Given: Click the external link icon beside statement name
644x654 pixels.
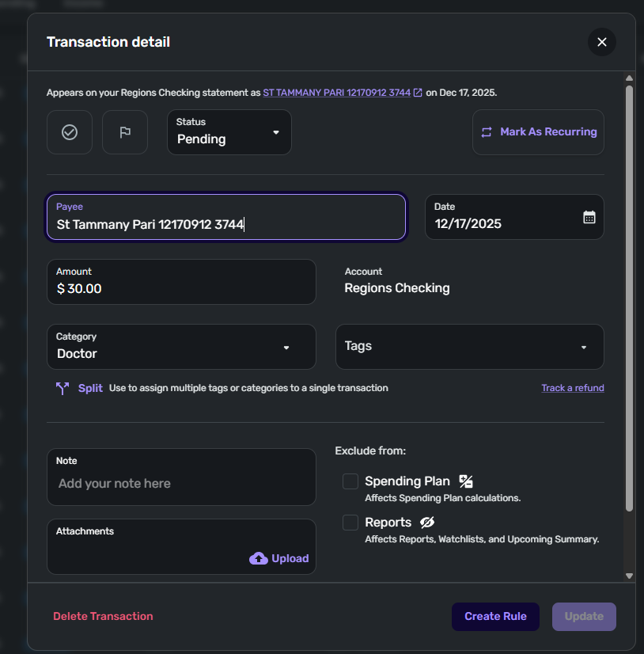Looking at the screenshot, I should click(x=418, y=93).
